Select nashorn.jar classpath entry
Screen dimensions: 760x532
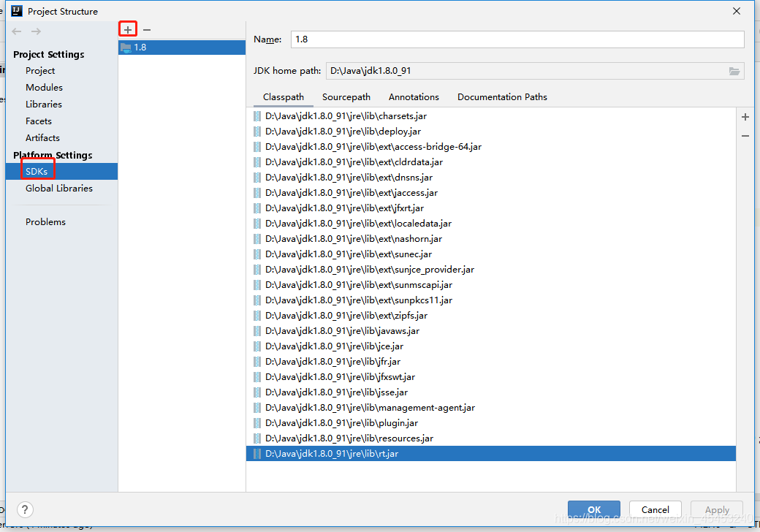click(491, 239)
